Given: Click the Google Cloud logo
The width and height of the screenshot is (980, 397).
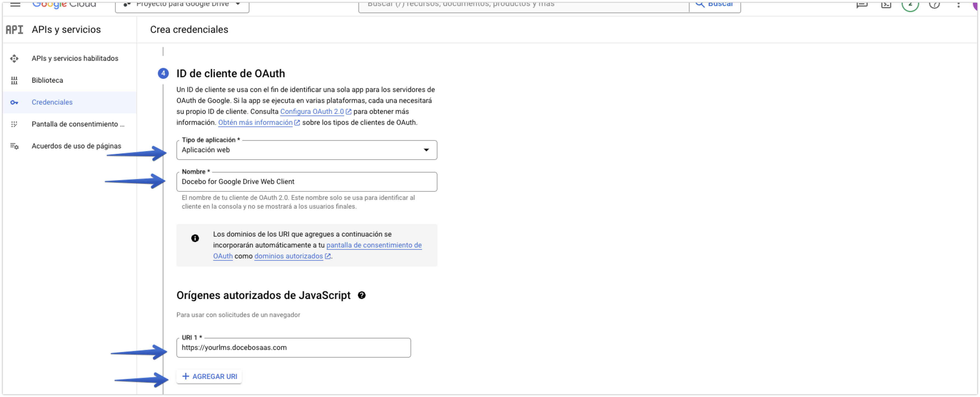Looking at the screenshot, I should [x=64, y=5].
